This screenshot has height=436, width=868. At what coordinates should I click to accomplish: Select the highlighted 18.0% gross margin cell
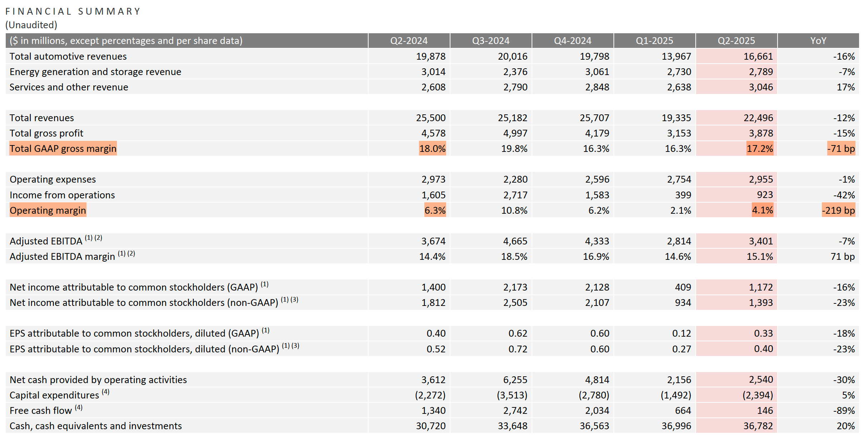(x=432, y=149)
